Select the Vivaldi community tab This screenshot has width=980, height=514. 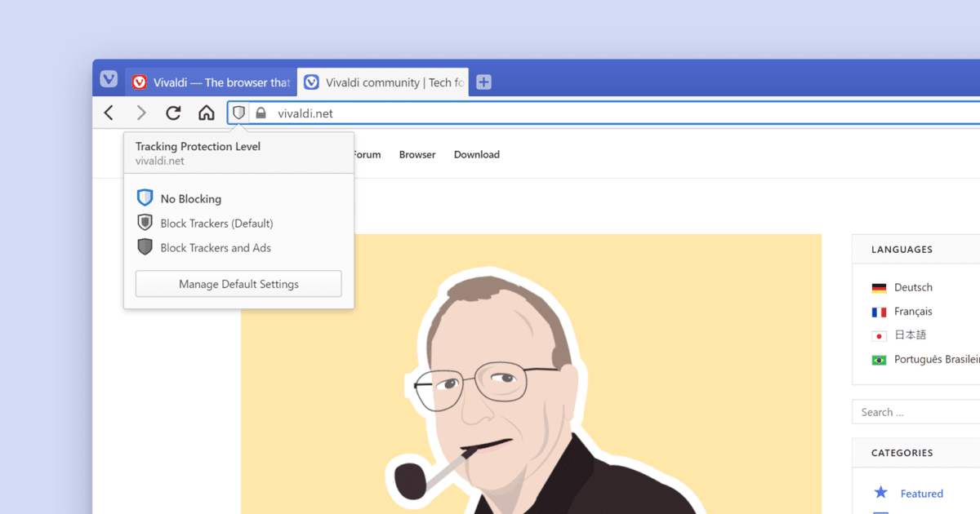pyautogui.click(x=383, y=82)
